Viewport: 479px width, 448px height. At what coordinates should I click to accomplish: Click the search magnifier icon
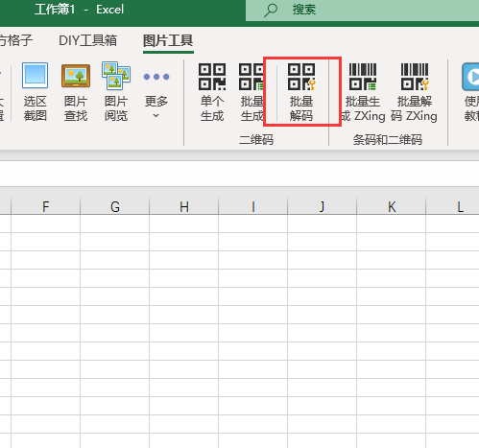[x=271, y=10]
